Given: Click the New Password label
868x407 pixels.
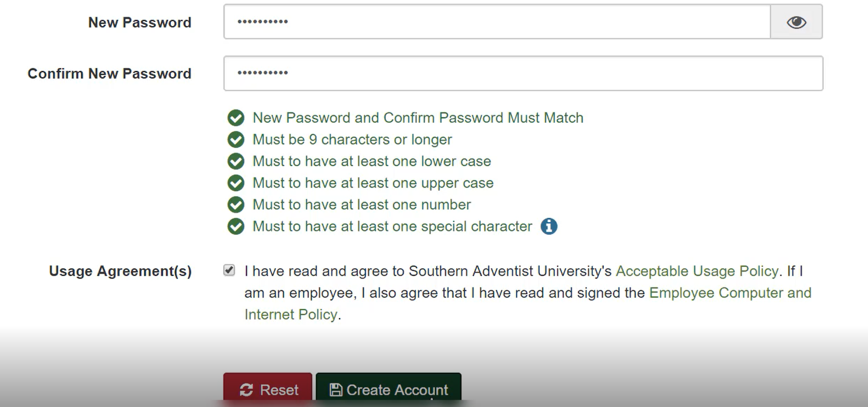Looking at the screenshot, I should pyautogui.click(x=140, y=23).
